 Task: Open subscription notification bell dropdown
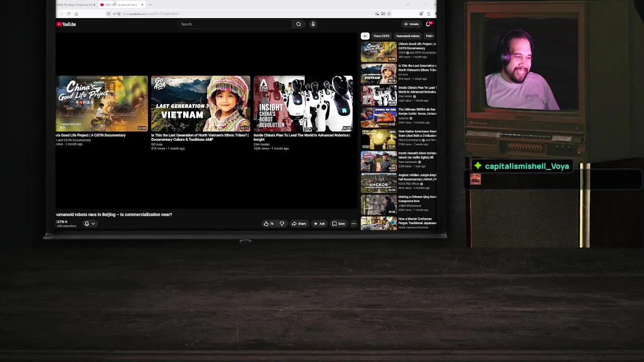click(89, 224)
